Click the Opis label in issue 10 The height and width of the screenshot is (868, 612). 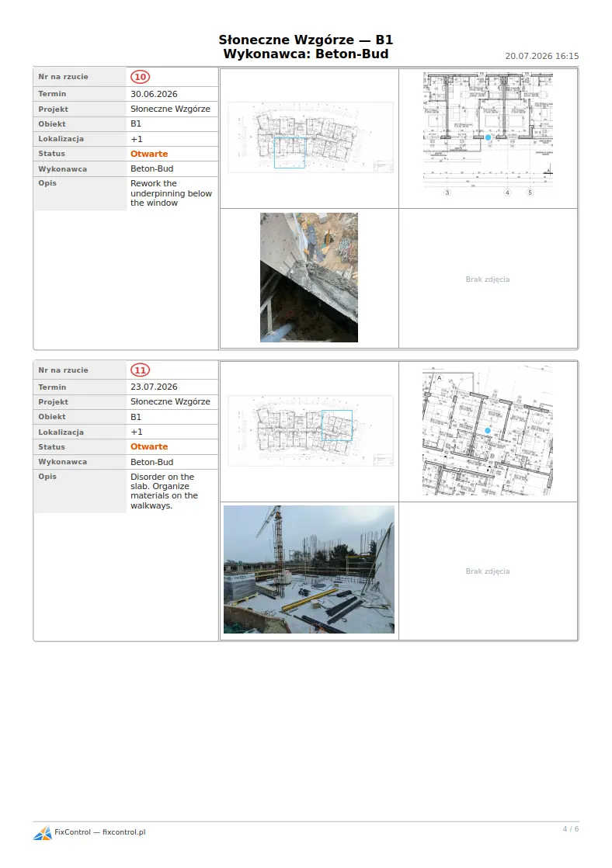(x=47, y=183)
